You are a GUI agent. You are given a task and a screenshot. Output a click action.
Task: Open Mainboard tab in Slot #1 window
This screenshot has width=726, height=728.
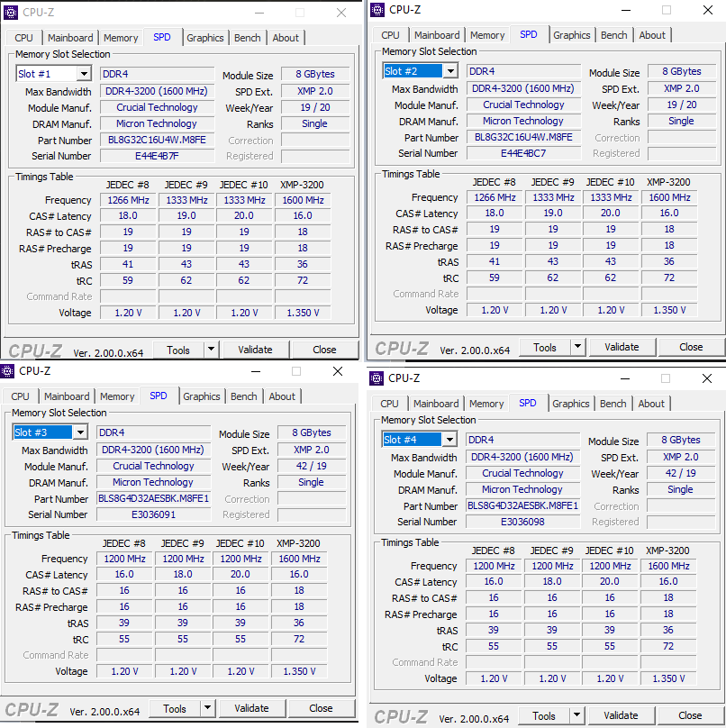[70, 38]
